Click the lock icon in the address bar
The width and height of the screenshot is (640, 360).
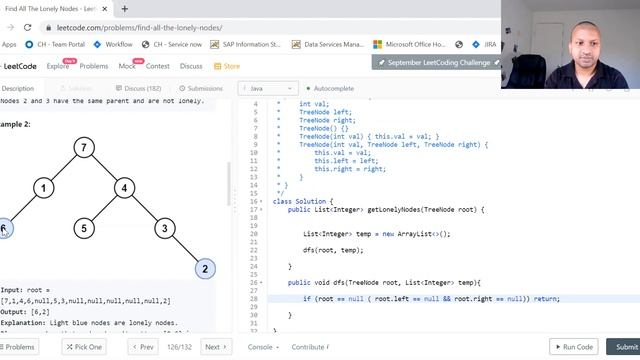(49, 28)
